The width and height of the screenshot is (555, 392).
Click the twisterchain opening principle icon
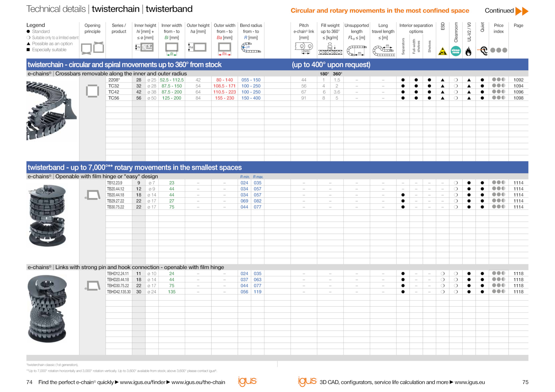point(92,91)
